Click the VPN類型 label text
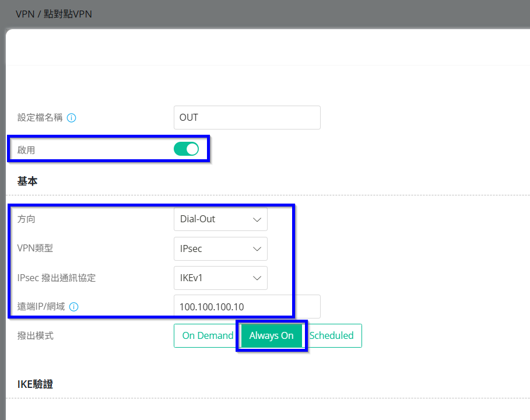The width and height of the screenshot is (530, 420). pos(35,249)
